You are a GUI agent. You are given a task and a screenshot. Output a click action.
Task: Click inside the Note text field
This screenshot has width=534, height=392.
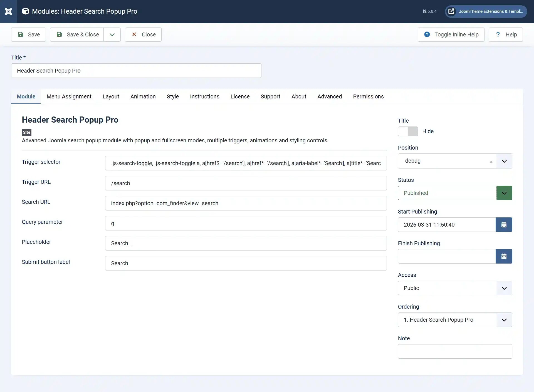tap(454, 351)
